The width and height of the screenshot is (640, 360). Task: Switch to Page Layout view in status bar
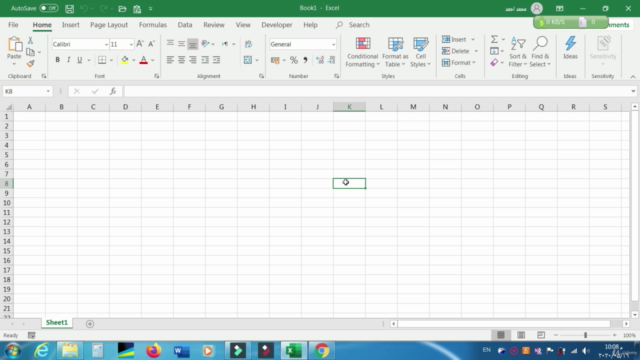(x=521, y=335)
